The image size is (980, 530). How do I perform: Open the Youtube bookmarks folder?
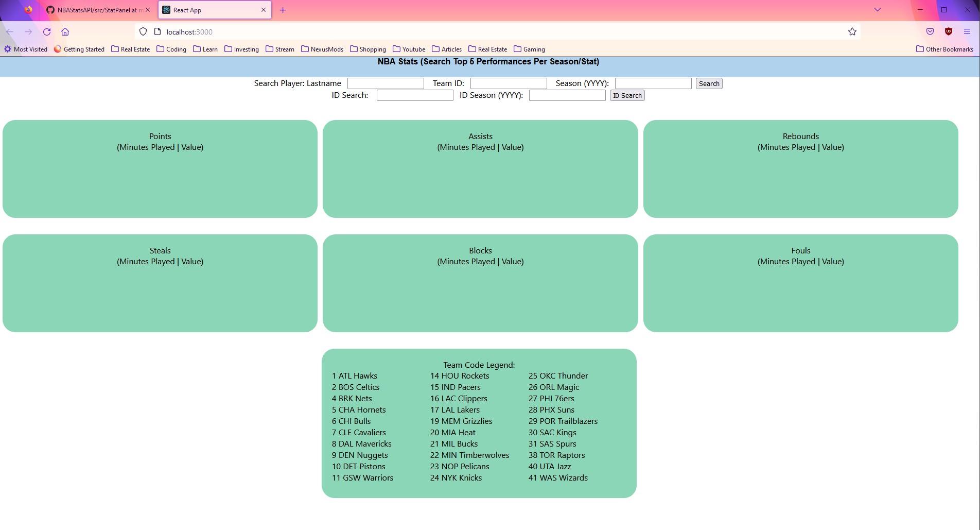click(x=409, y=49)
